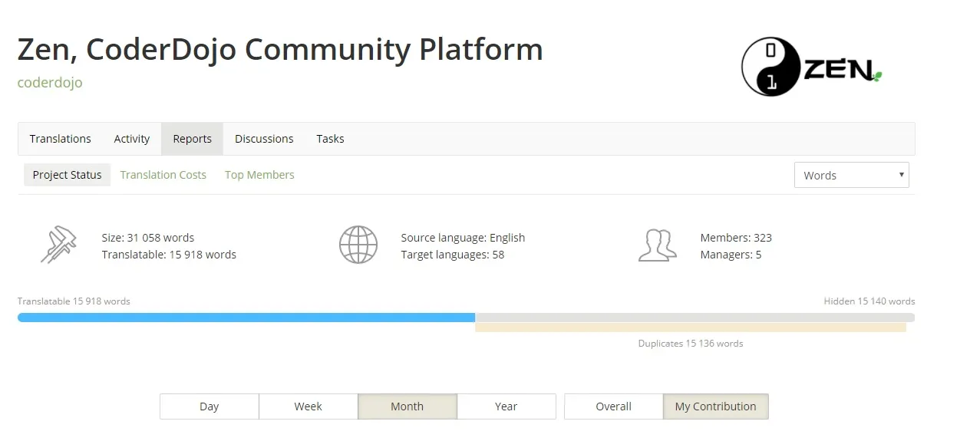Go to the Tasks tab

330,139
